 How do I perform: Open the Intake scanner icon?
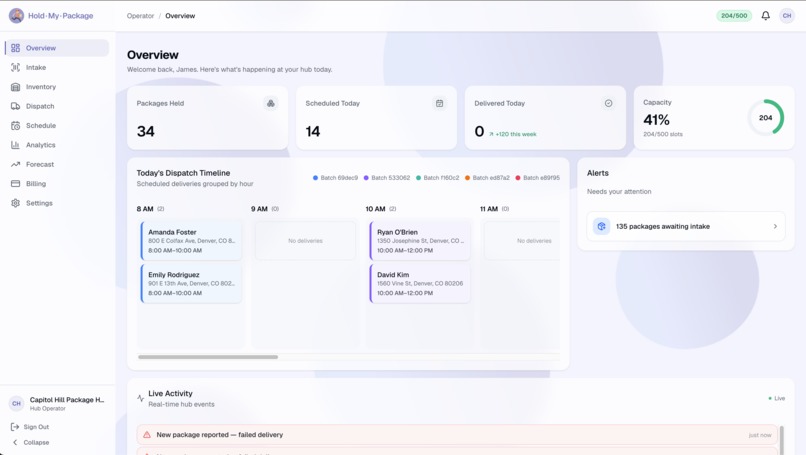pyautogui.click(x=15, y=67)
